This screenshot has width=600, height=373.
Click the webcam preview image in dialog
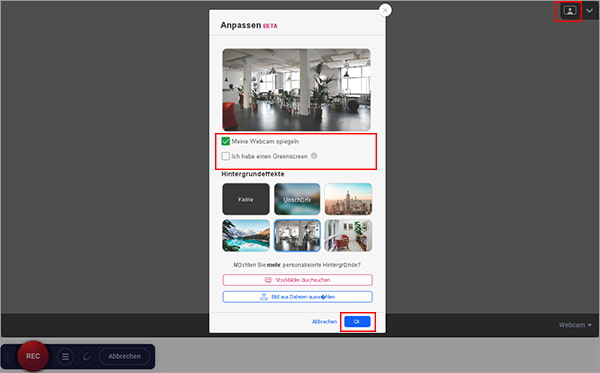pos(297,90)
